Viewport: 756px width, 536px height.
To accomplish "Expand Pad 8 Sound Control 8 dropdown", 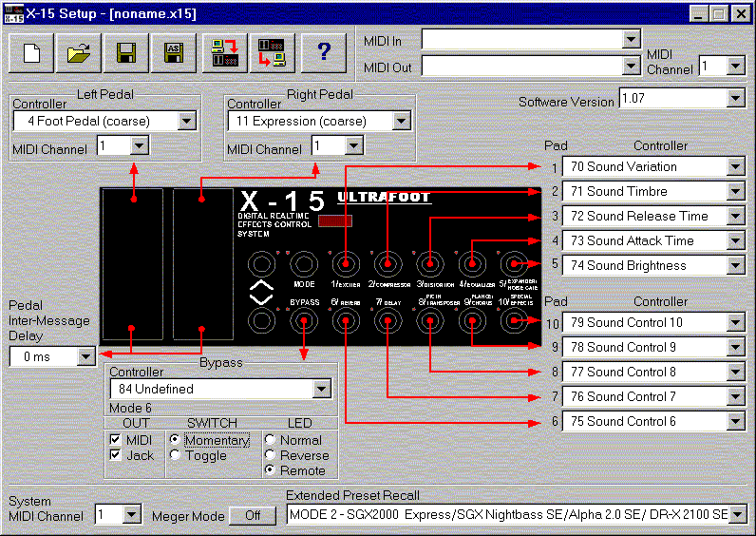I will [735, 372].
